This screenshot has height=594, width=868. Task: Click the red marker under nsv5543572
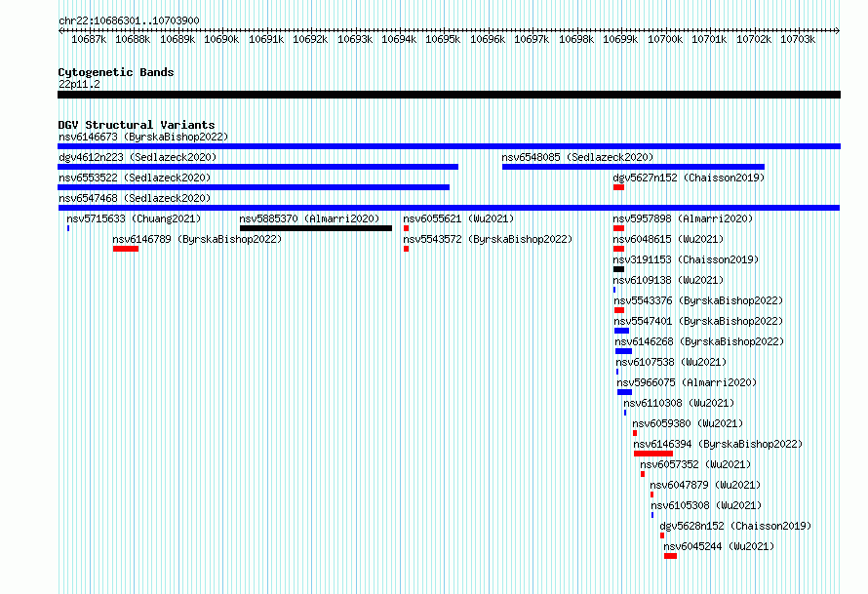click(407, 249)
